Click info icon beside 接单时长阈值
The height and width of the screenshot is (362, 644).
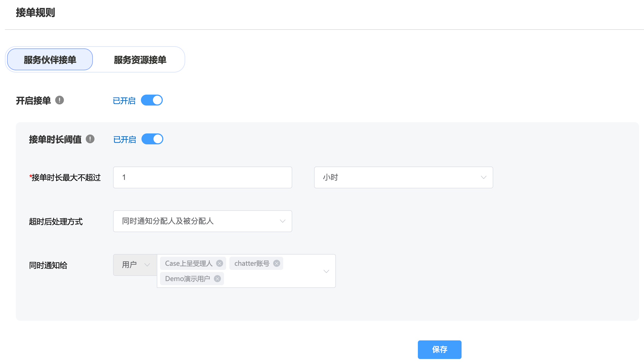(90, 139)
